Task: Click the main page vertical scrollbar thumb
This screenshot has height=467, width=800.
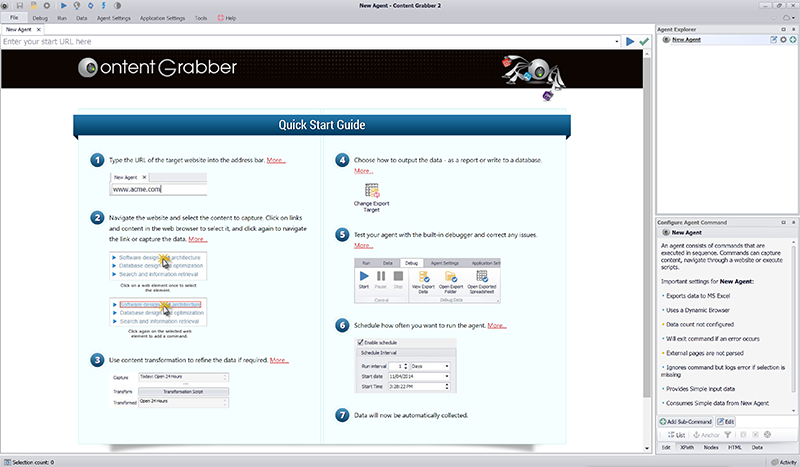Action: click(647, 227)
